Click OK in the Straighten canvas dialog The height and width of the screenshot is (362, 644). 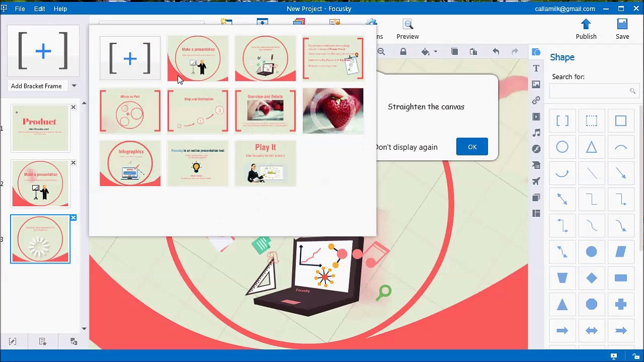click(x=472, y=147)
